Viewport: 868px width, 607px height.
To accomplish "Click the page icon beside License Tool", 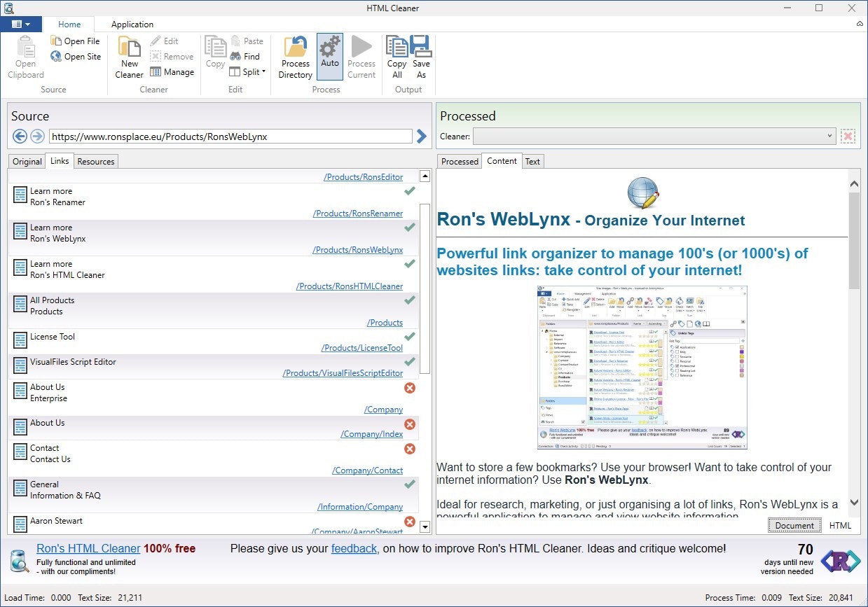I will point(20,341).
